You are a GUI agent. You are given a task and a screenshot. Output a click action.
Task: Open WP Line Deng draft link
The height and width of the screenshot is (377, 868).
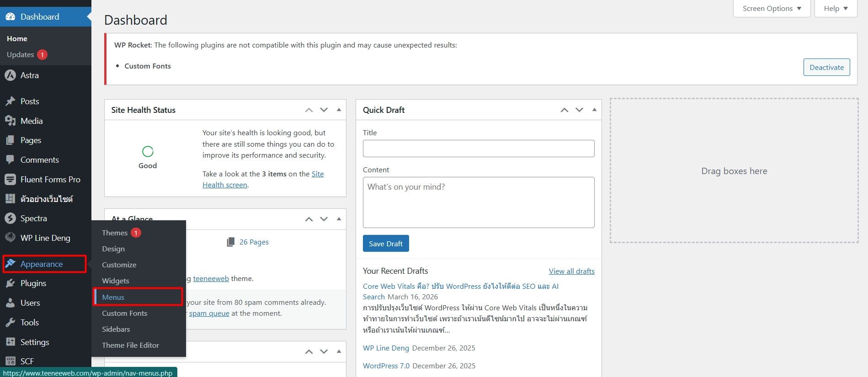pos(386,348)
